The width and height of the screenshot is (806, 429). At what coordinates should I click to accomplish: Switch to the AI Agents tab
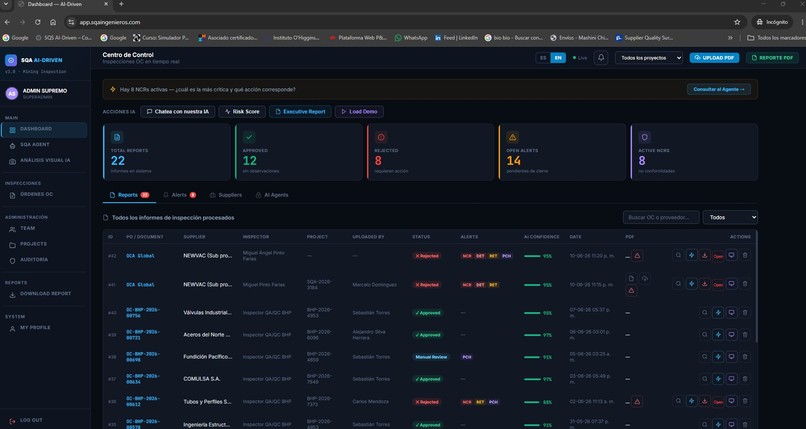272,195
